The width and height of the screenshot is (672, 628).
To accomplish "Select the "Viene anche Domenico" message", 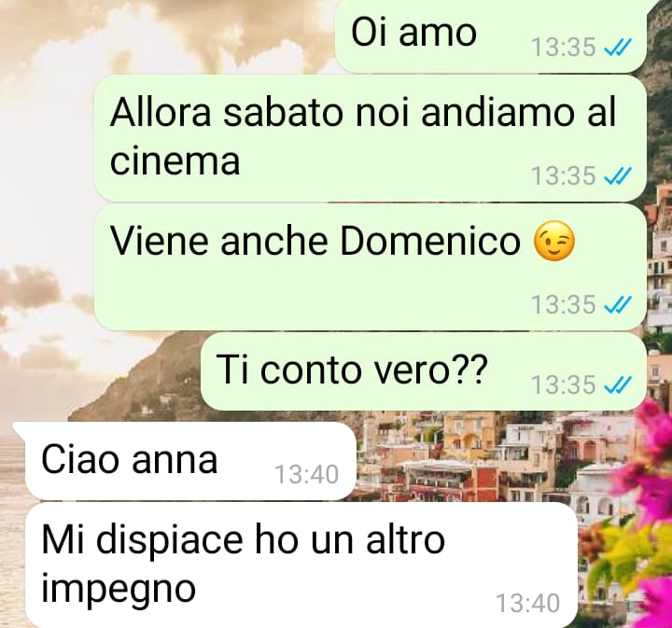I will [x=371, y=267].
